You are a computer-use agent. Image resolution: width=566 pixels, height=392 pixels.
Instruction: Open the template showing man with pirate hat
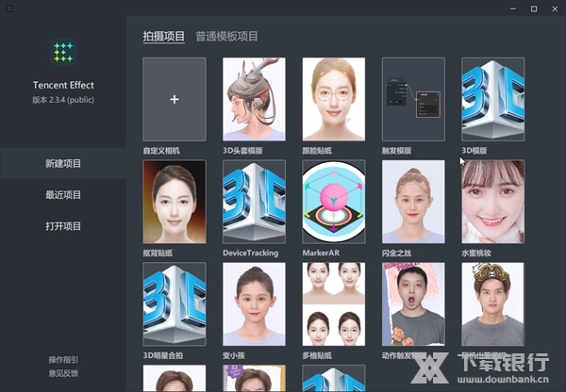point(493,304)
